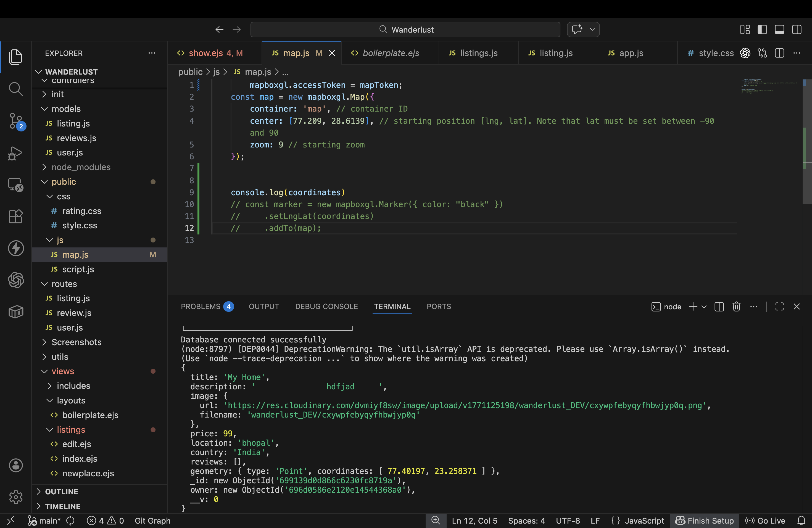The height and width of the screenshot is (528, 812).
Task: Toggle the bottom panel visibility
Action: [780, 30]
